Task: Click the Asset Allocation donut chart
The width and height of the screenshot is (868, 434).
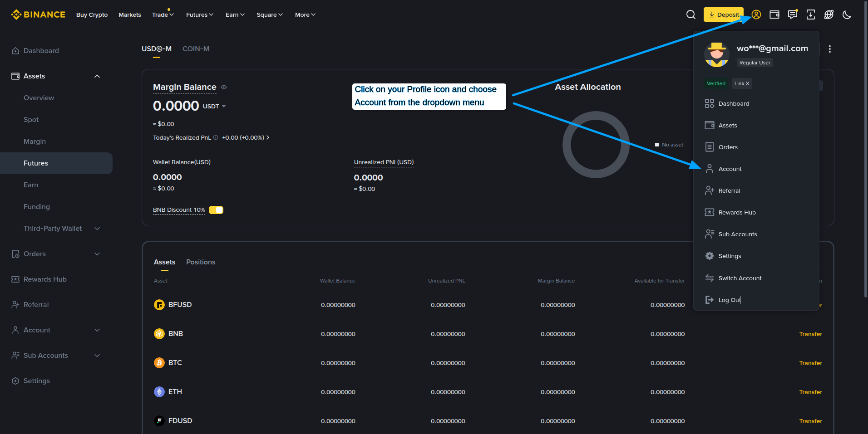Action: tap(596, 145)
